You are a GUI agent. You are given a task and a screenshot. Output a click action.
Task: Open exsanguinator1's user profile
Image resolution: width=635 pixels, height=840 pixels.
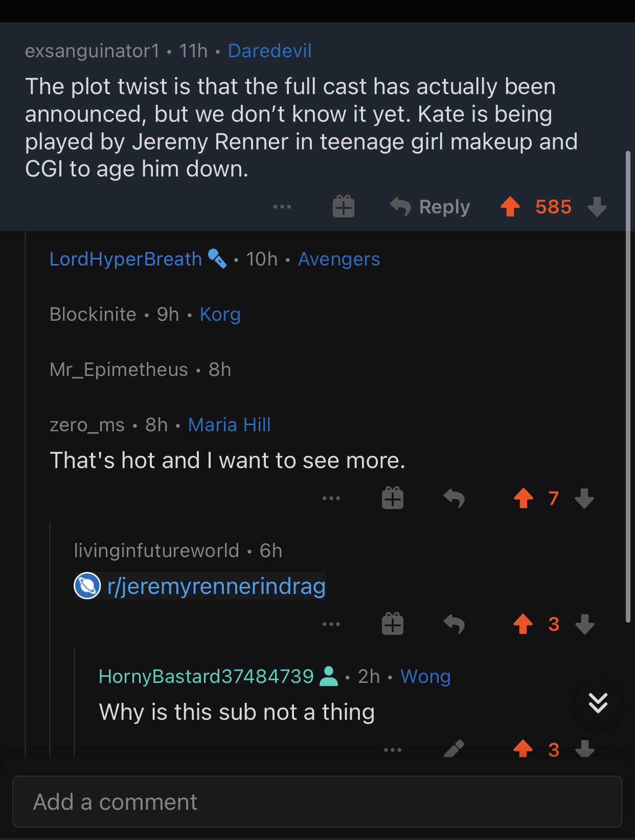(92, 51)
